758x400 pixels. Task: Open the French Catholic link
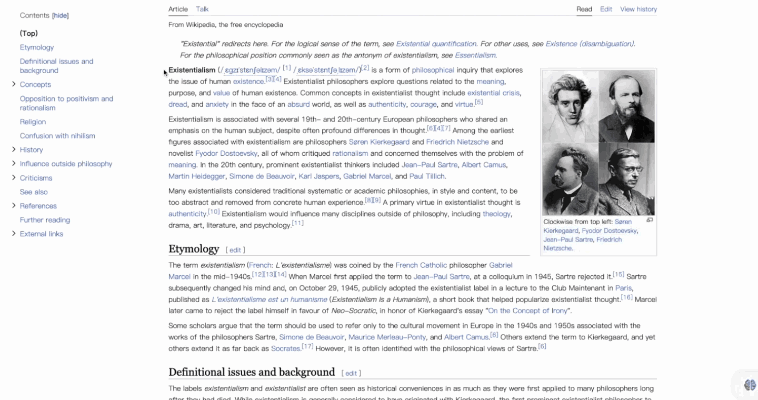coord(421,266)
